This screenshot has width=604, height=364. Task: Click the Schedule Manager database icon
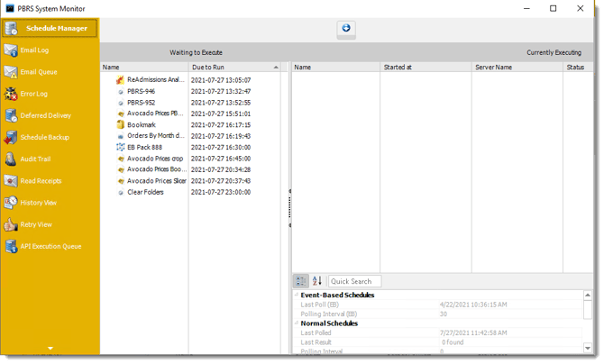click(x=11, y=29)
